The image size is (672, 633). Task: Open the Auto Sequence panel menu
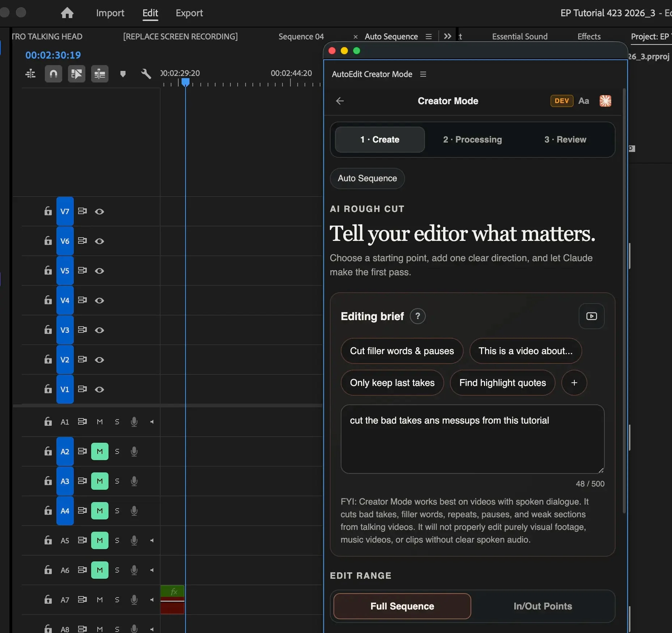pos(429,37)
